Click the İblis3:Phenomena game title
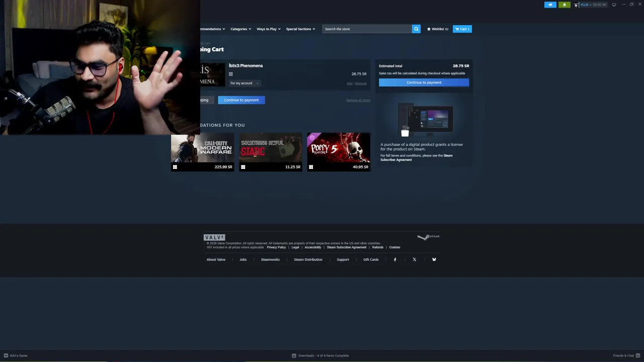 point(246,65)
